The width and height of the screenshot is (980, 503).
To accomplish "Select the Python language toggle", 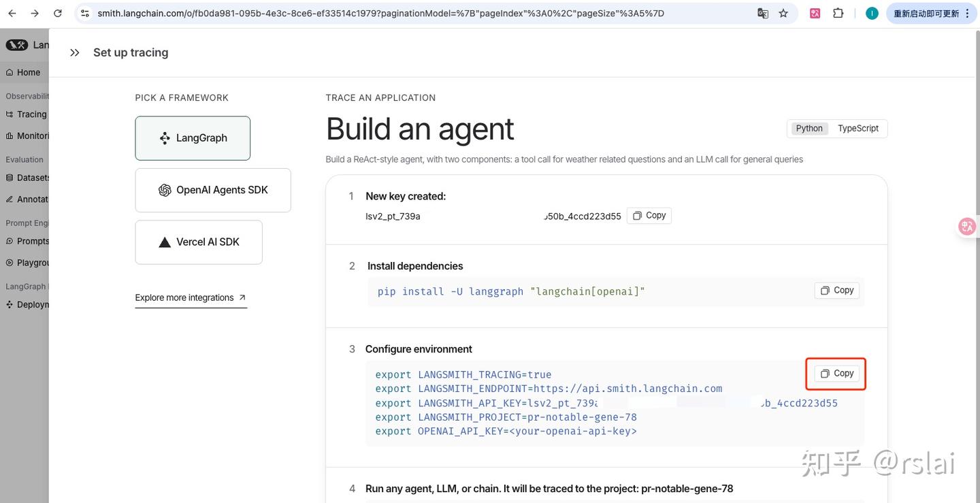I will tap(809, 128).
